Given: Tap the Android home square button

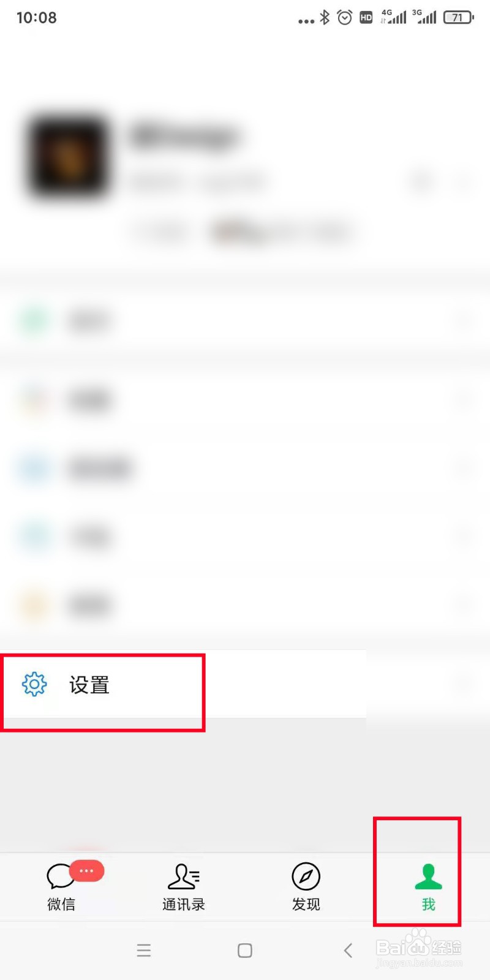Looking at the screenshot, I should [245, 950].
